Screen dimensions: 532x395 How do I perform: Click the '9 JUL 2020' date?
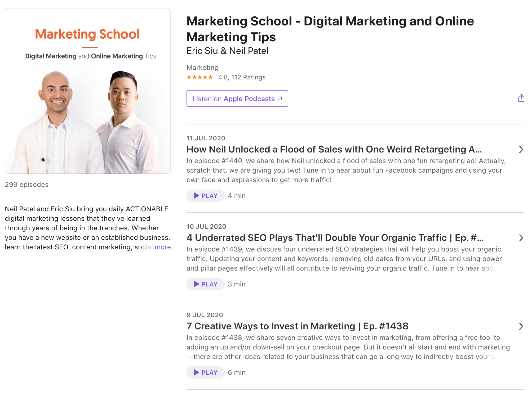(205, 315)
